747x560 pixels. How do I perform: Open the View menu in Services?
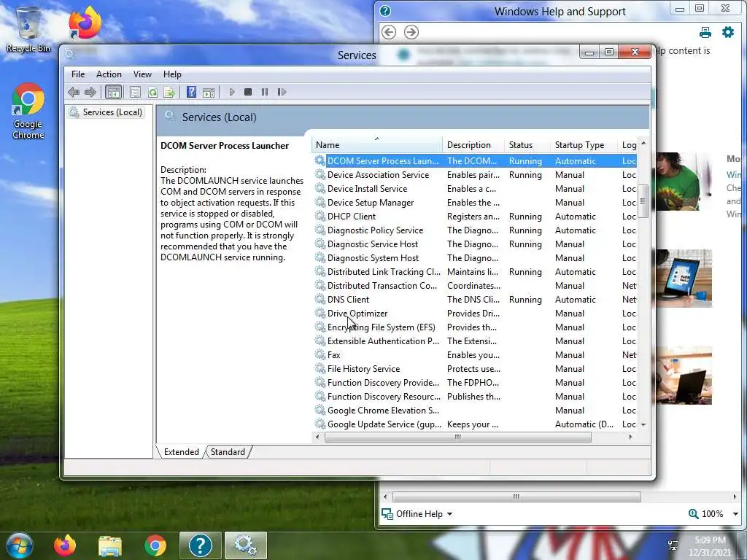click(x=142, y=74)
